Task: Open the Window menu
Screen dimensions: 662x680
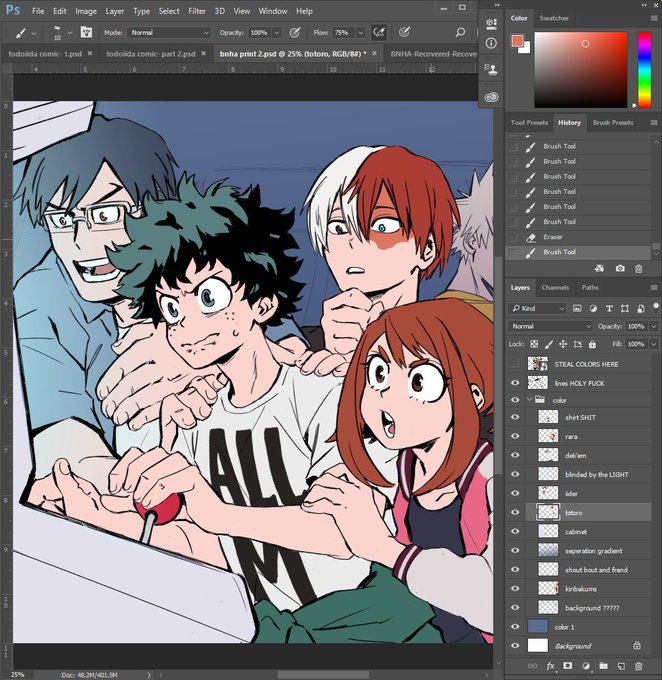Action: click(273, 11)
